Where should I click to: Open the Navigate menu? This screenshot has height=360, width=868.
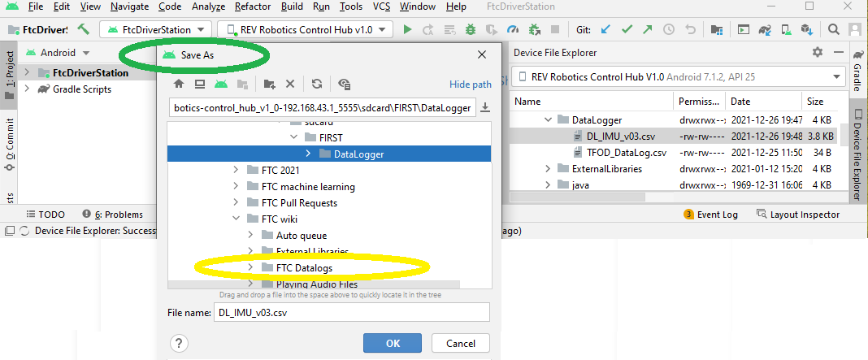tap(129, 7)
